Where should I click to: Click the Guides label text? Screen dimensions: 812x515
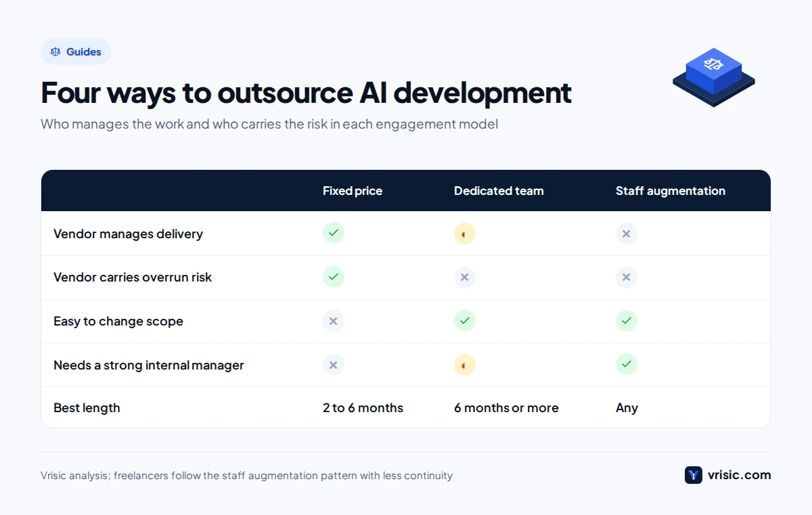coord(84,51)
